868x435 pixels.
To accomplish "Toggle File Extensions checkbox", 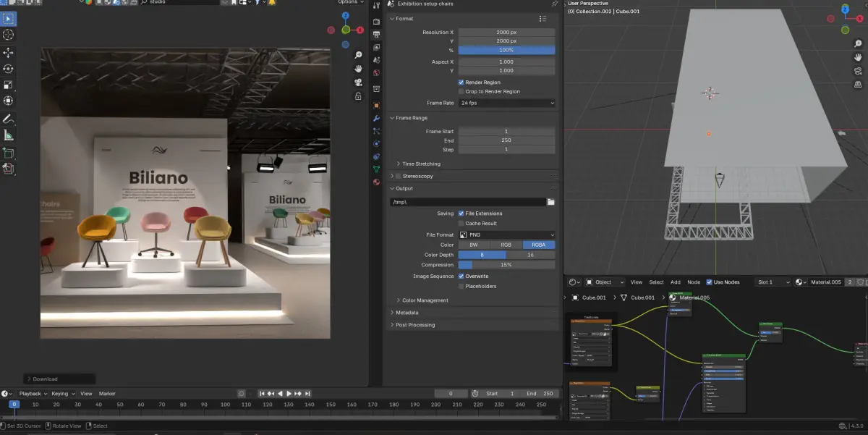I will 461,214.
